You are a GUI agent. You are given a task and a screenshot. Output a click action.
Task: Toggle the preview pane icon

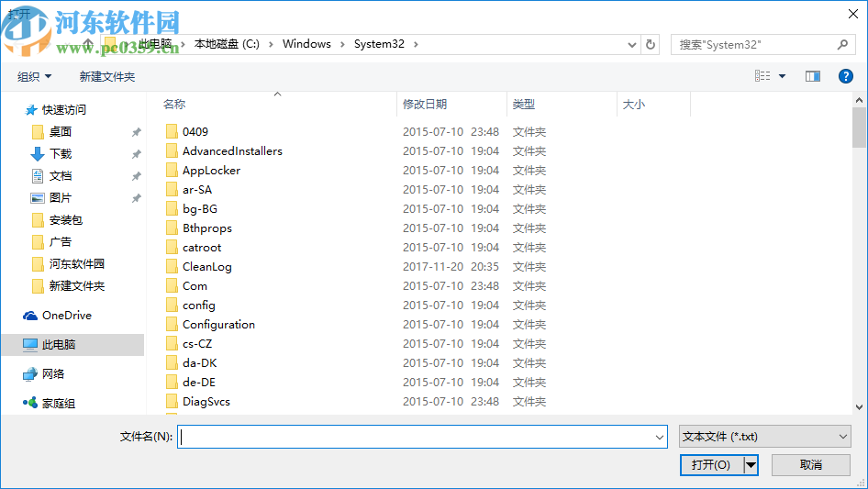coord(813,76)
